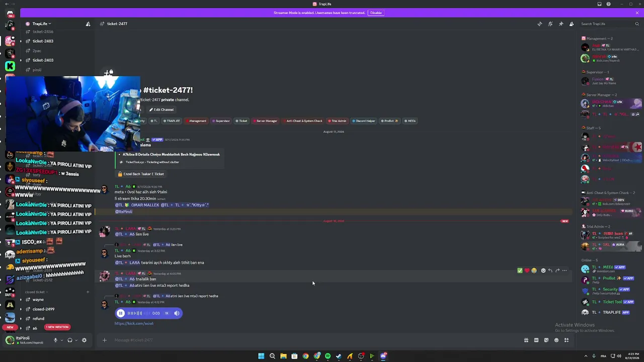This screenshot has height=362, width=644.
Task: Select the Server Manager role tag
Action: 265,121
